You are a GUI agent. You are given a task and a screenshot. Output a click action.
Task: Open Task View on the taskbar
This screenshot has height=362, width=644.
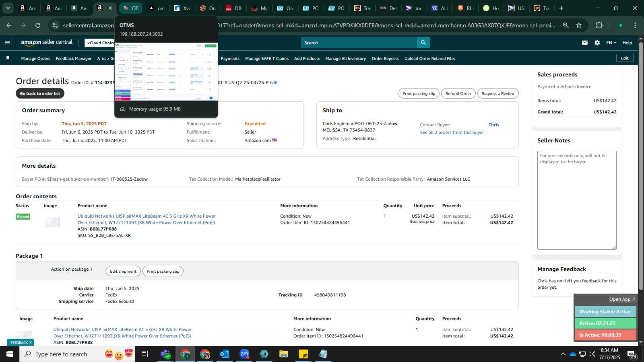[144, 354]
